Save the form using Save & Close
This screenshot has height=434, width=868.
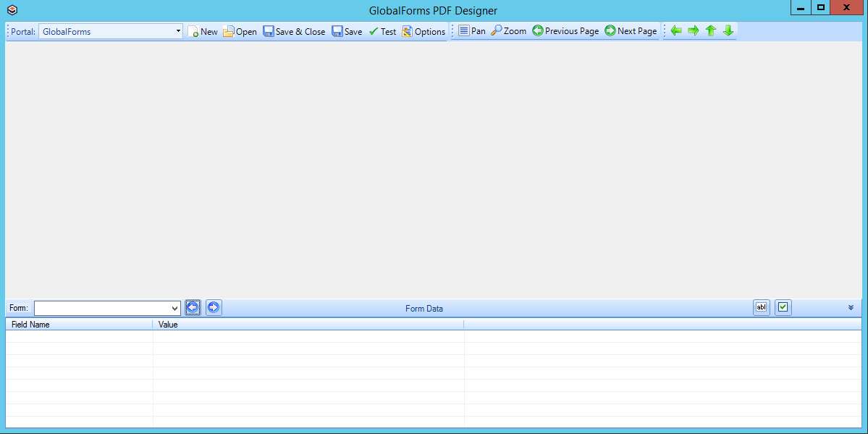294,31
